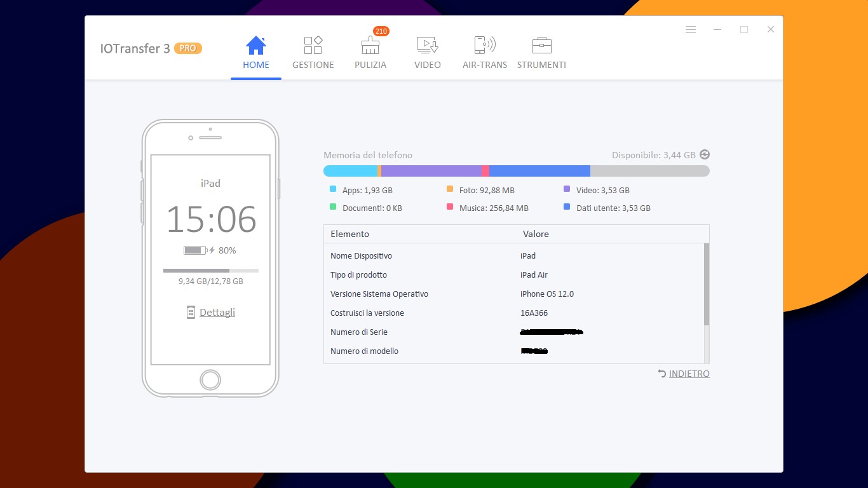Click the PRO badge
This screenshot has height=488, width=868.
187,48
